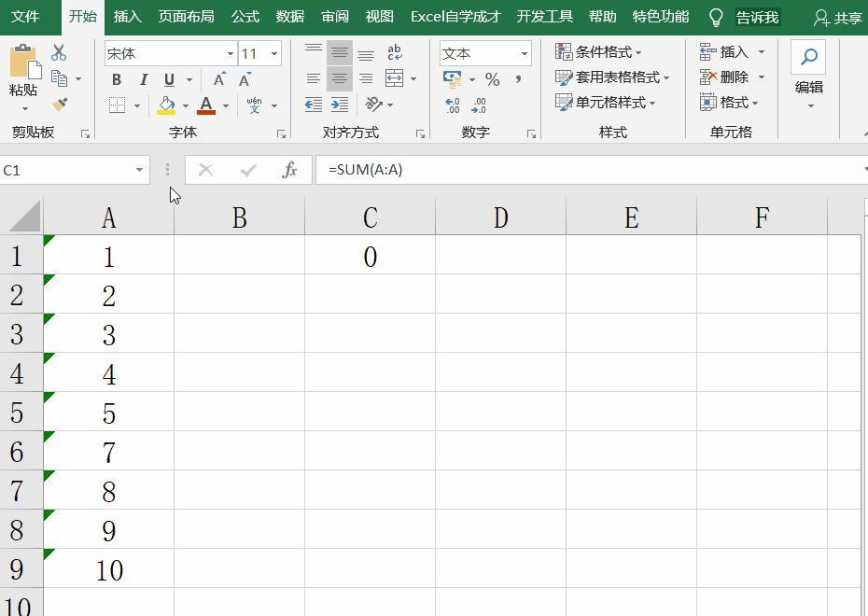The image size is (868, 616).
Task: Apply percent style
Action: (492, 79)
